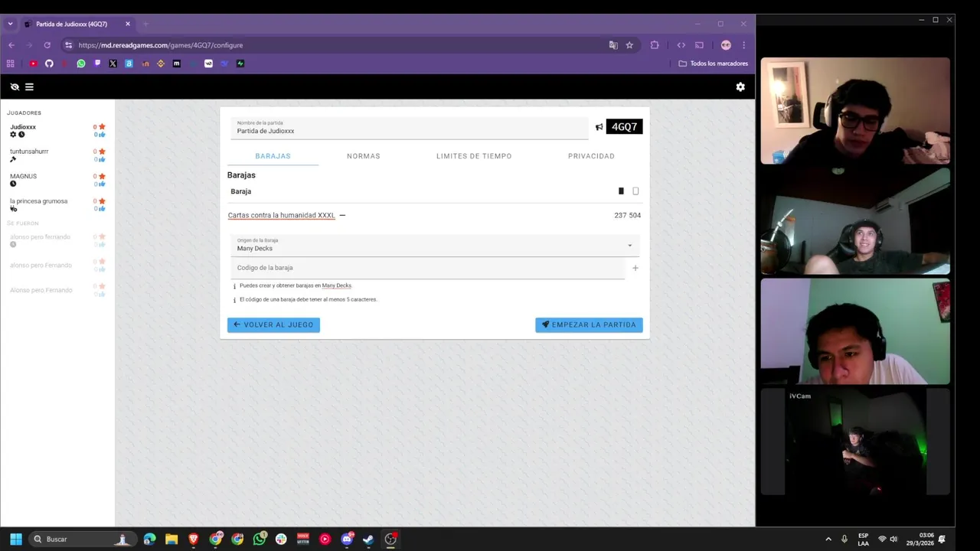Bookmark this page with star icon

click(x=629, y=45)
